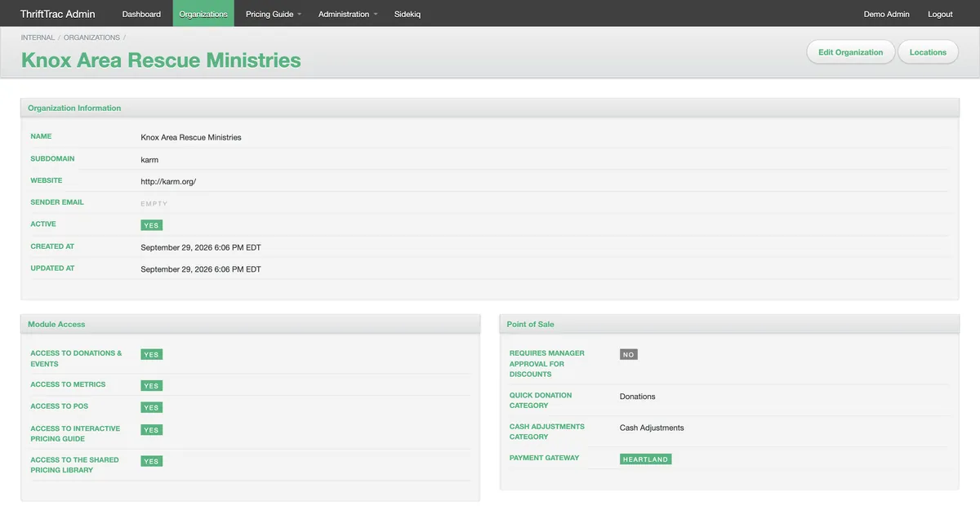Open the Sidekiq menu item

[x=408, y=14]
